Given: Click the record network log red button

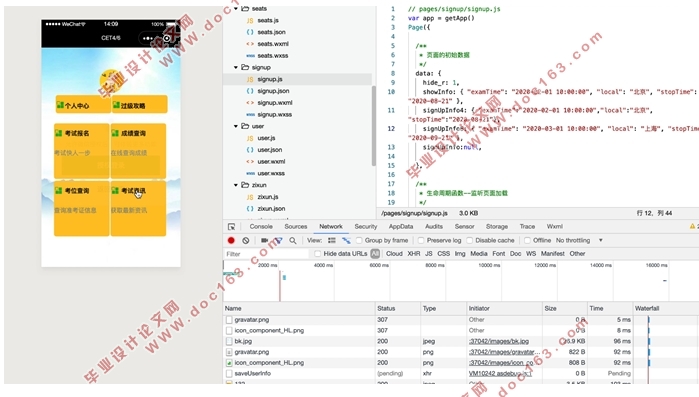Looking at the screenshot, I should coord(231,240).
